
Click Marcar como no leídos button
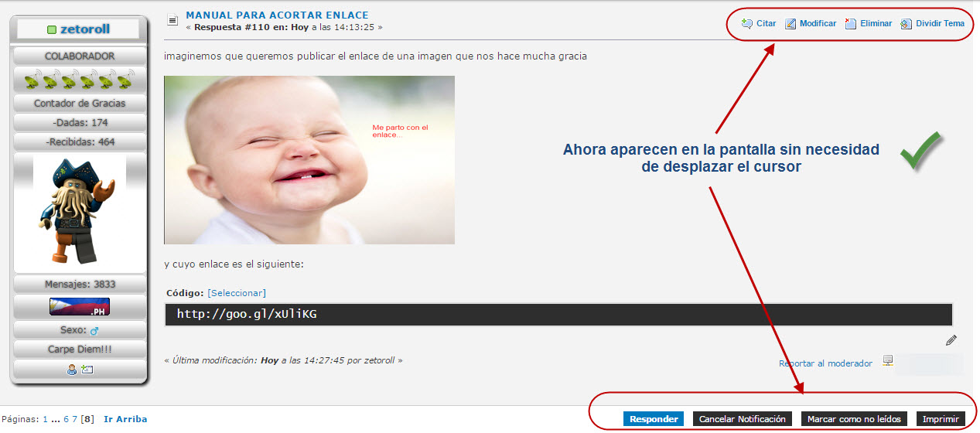coord(854,419)
